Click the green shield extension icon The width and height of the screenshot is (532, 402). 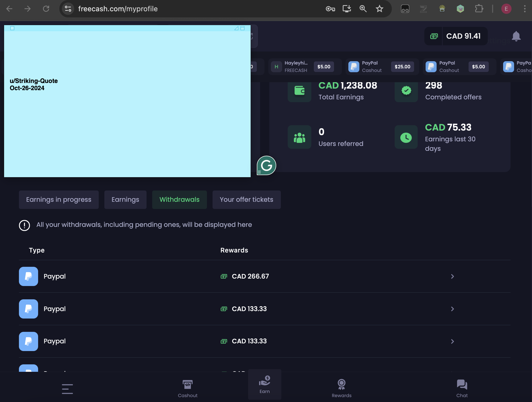(460, 9)
